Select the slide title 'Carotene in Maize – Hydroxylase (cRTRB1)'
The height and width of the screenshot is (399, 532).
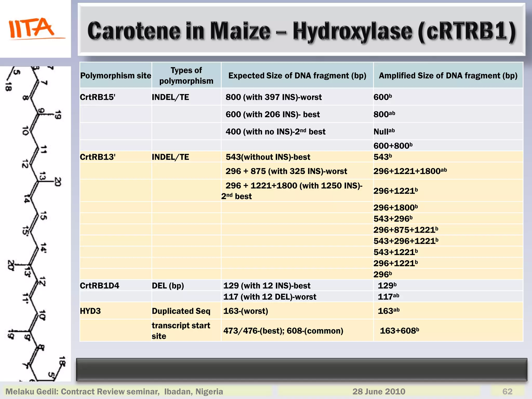coord(301,31)
